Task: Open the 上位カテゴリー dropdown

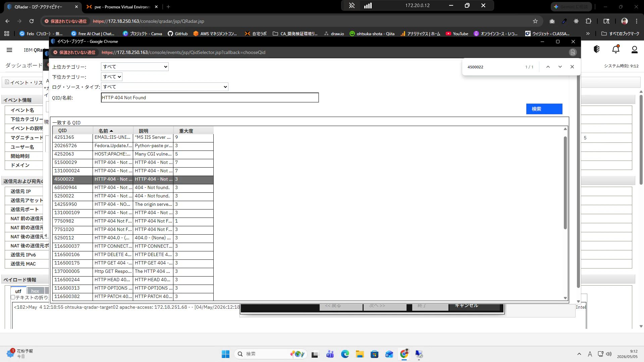Action: pyautogui.click(x=135, y=67)
